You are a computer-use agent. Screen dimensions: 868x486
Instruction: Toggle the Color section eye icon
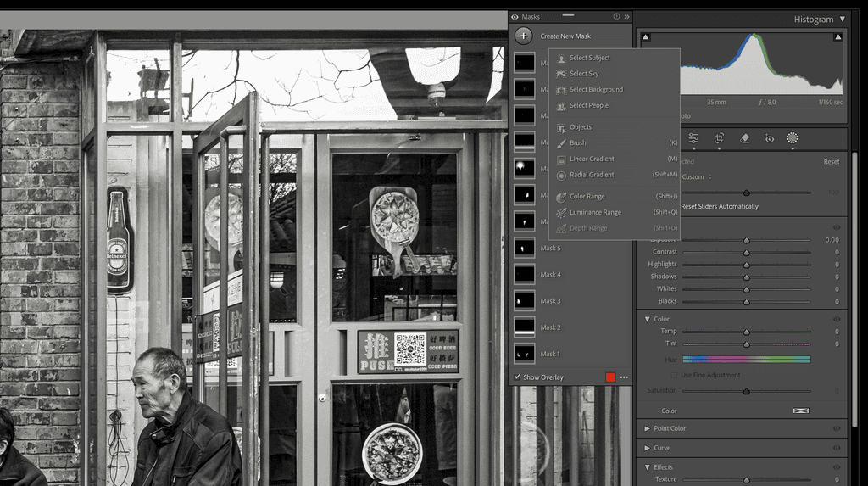(837, 319)
